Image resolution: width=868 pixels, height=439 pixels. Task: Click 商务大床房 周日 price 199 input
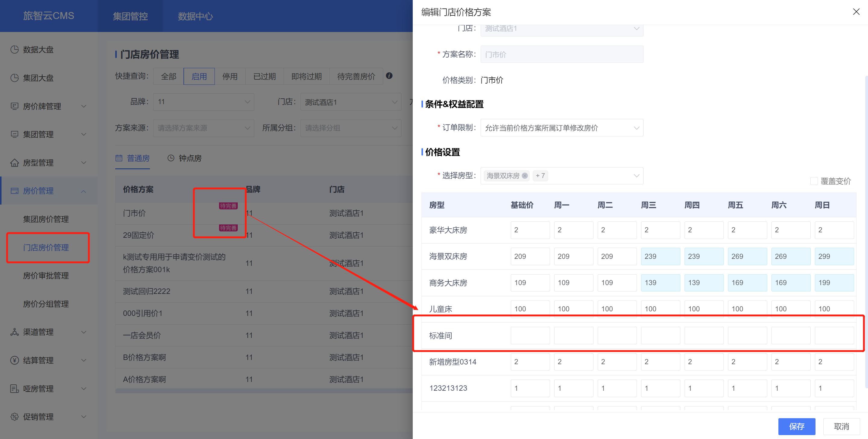pyautogui.click(x=834, y=283)
